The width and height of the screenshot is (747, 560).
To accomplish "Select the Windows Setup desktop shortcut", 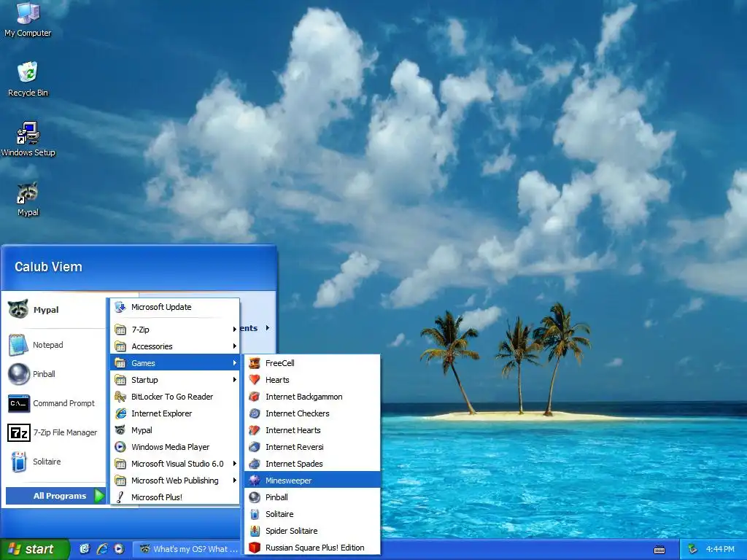I will [x=28, y=139].
